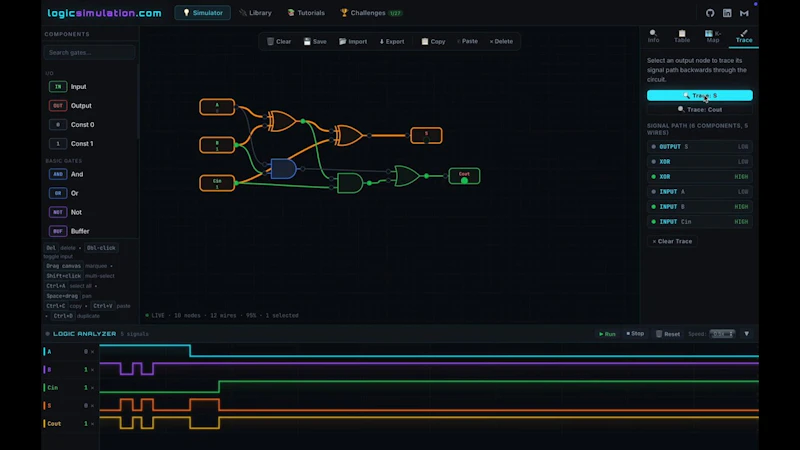Screen dimensions: 800x450
Task: Open the Simulator page
Action: (203, 13)
